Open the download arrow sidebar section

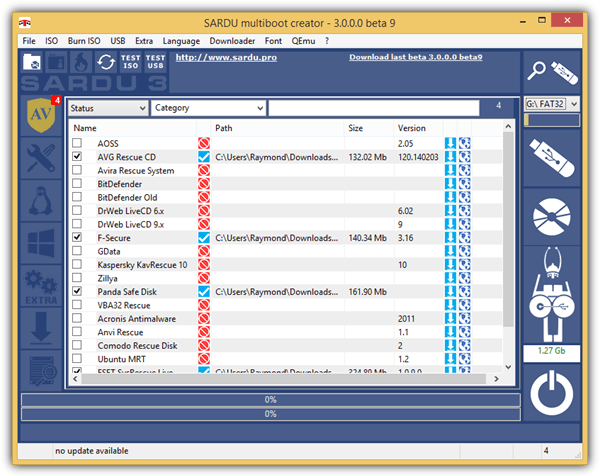point(41,328)
